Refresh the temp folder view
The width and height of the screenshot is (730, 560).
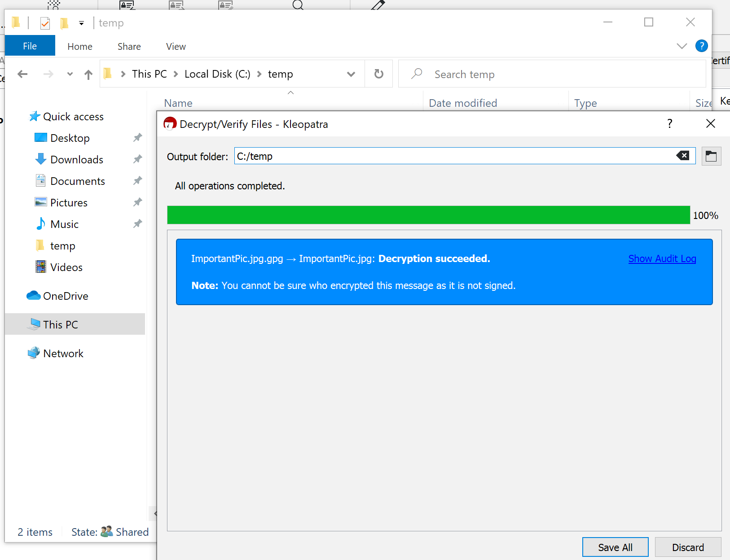pyautogui.click(x=379, y=74)
